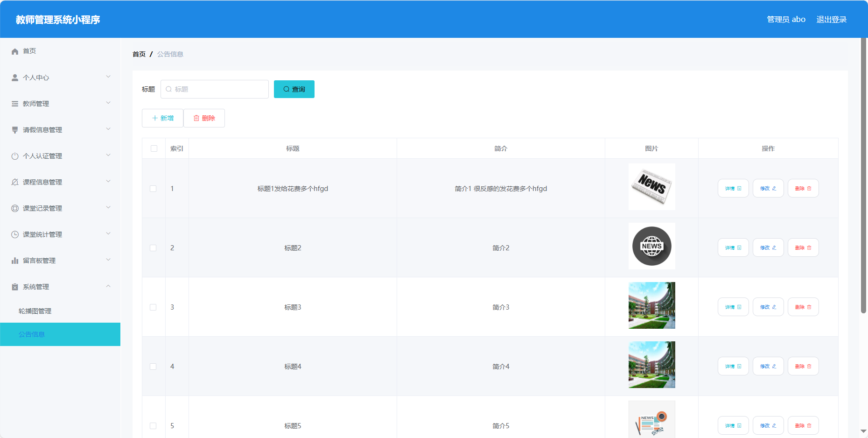The image size is (868, 438).
Task: Click the 教师管理系统小程序 title
Action: (x=58, y=20)
